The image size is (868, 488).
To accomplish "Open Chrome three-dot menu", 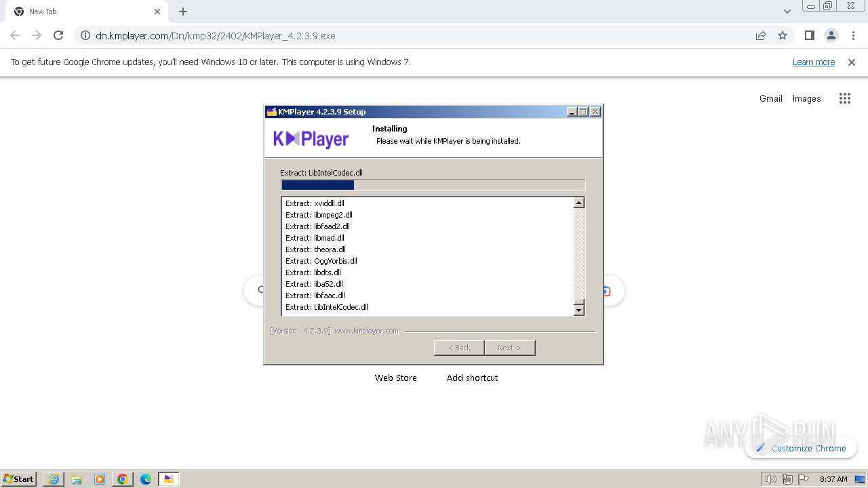I will 852,35.
